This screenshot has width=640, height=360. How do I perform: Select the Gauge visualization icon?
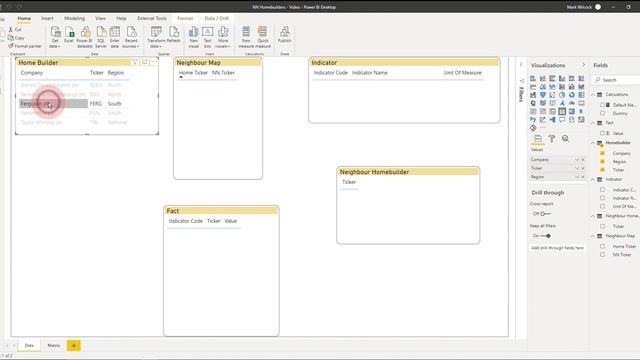point(571,103)
